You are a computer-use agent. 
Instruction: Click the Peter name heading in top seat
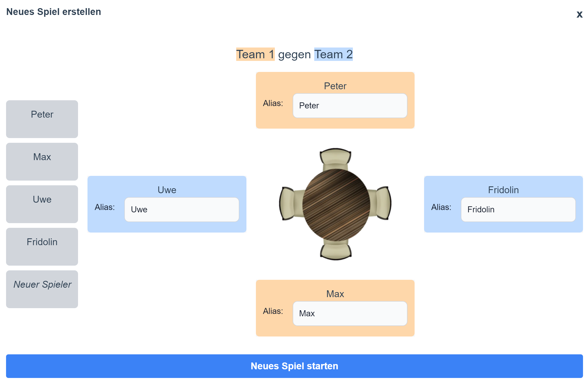[x=335, y=86]
